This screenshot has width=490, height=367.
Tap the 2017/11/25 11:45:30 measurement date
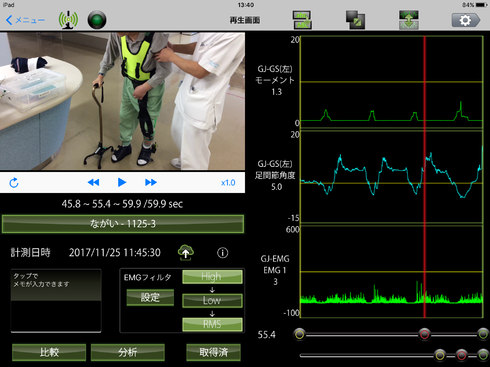point(115,253)
